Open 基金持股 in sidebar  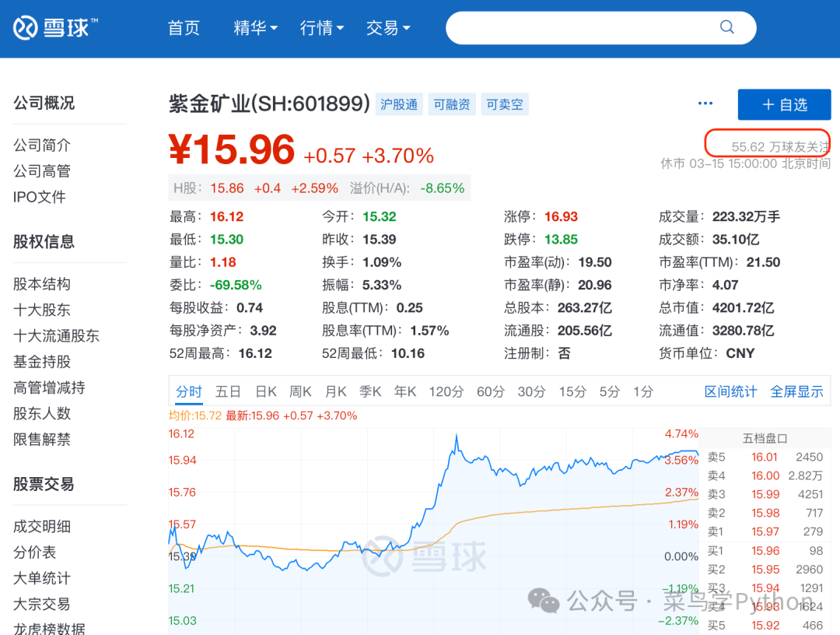pyautogui.click(x=42, y=362)
